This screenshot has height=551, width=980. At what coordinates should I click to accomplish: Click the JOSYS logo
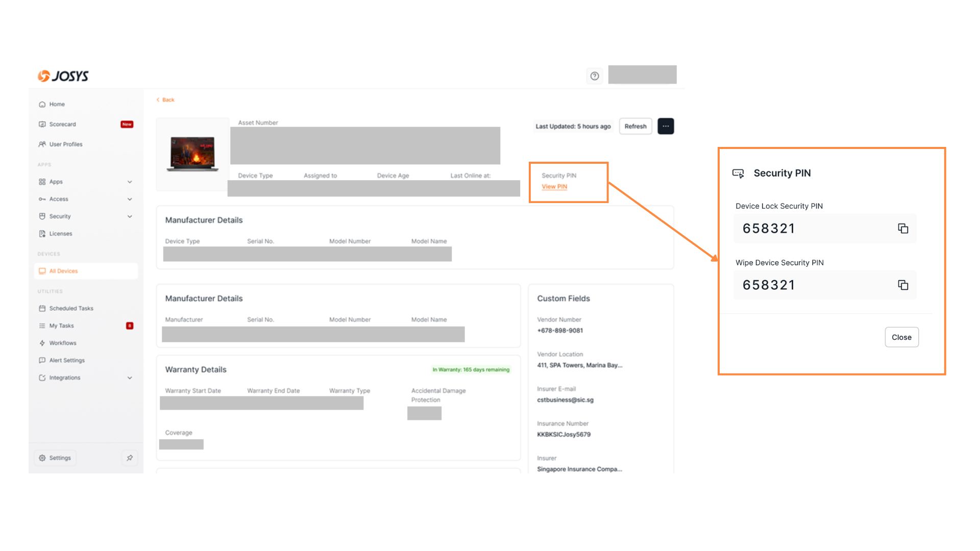pyautogui.click(x=63, y=76)
